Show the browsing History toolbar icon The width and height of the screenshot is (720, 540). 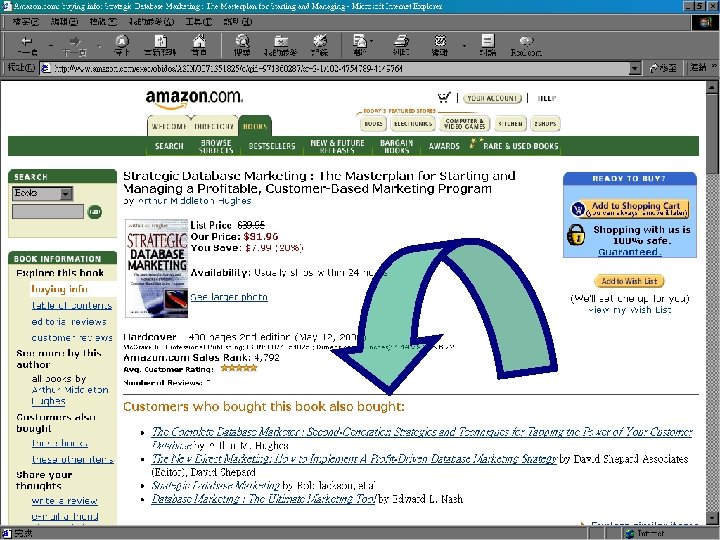(320, 45)
